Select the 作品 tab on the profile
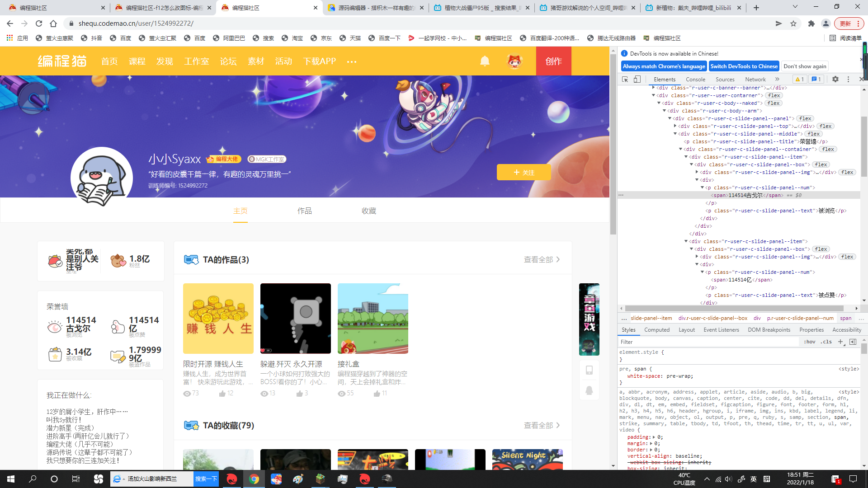The image size is (868, 488). [304, 211]
